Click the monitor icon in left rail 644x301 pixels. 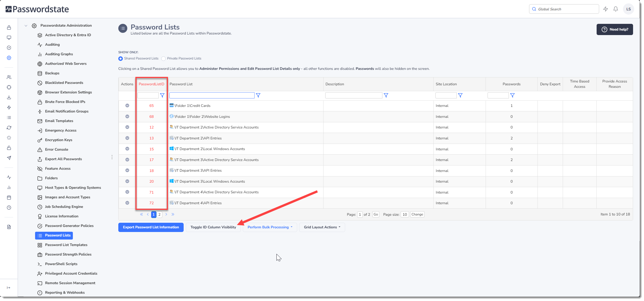(9, 38)
